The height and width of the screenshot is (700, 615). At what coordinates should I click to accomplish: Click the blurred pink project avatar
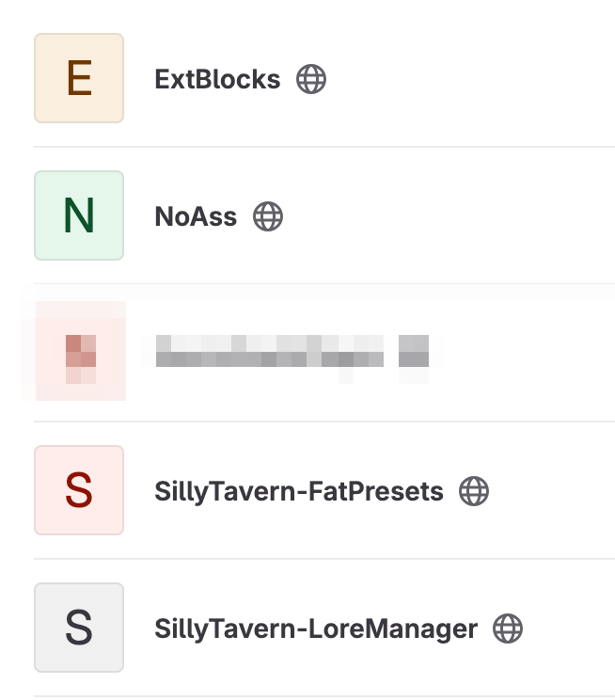[x=80, y=351]
